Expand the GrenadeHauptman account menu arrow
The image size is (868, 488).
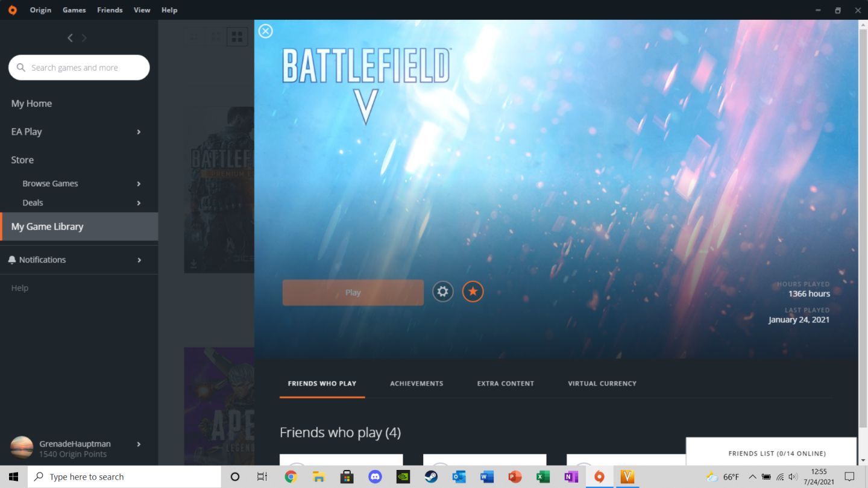coord(139,444)
